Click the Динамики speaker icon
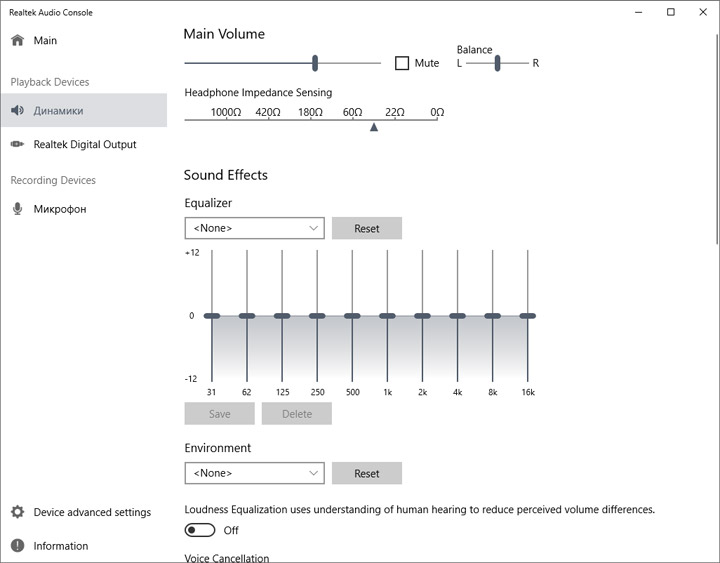The height and width of the screenshot is (563, 720). (17, 111)
